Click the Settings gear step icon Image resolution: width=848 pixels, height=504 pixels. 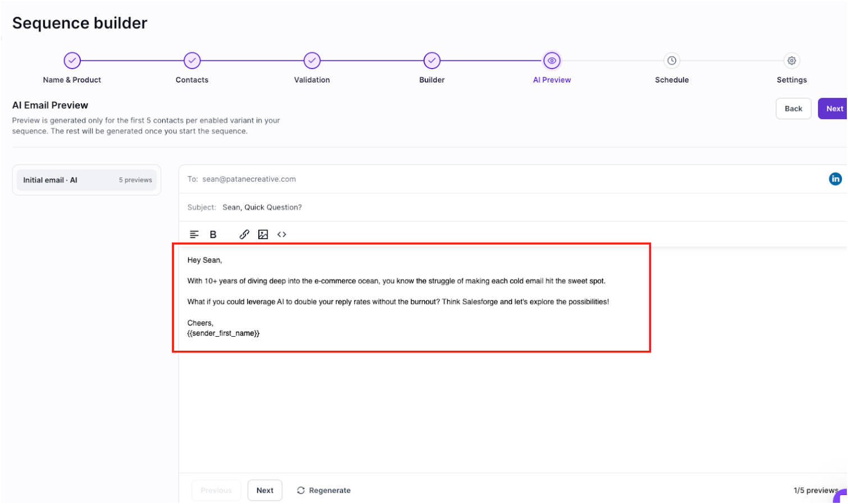(791, 60)
